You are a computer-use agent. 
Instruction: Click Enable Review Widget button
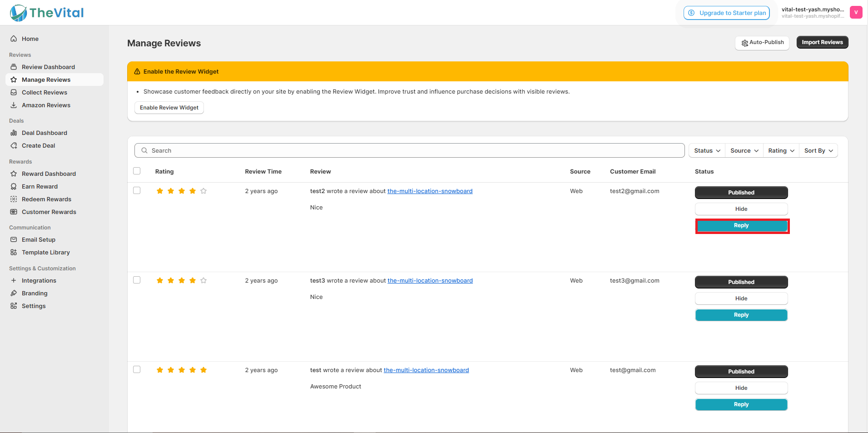pos(169,108)
